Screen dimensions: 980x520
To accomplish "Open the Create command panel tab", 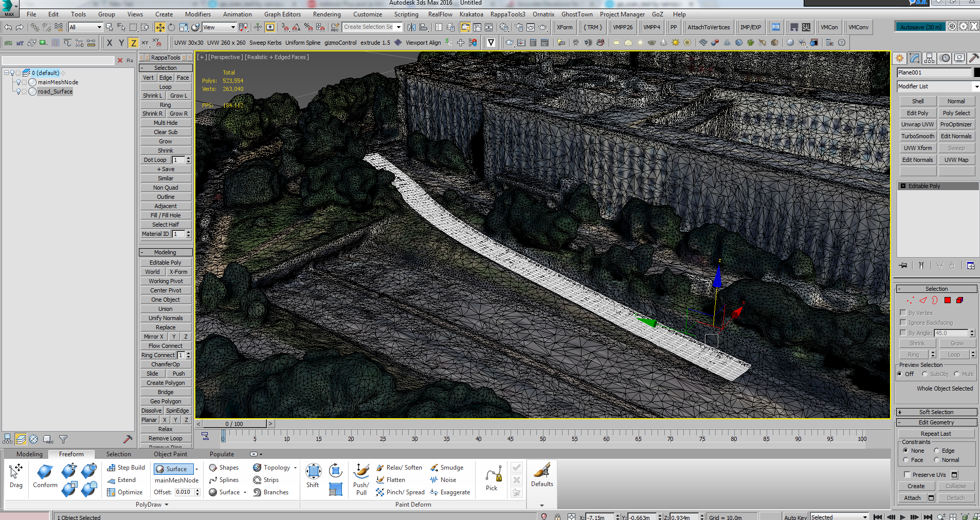I will click(899, 58).
